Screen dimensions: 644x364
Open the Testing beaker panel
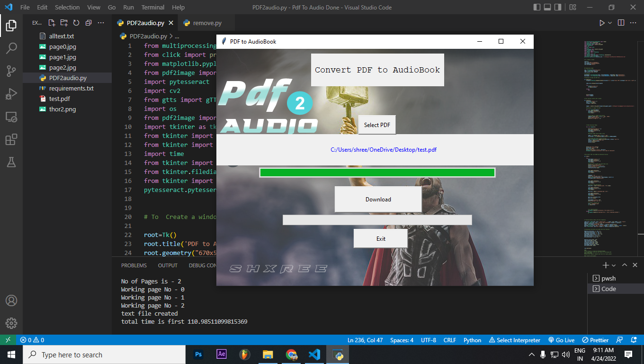tap(11, 162)
